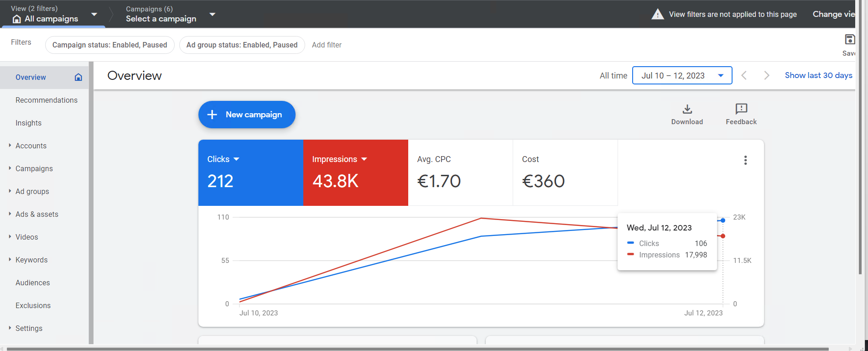
Task: Go to next date range arrow
Action: pyautogui.click(x=767, y=75)
